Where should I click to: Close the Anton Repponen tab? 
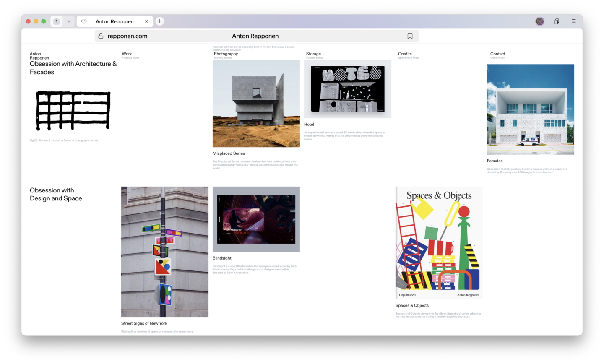coord(146,21)
